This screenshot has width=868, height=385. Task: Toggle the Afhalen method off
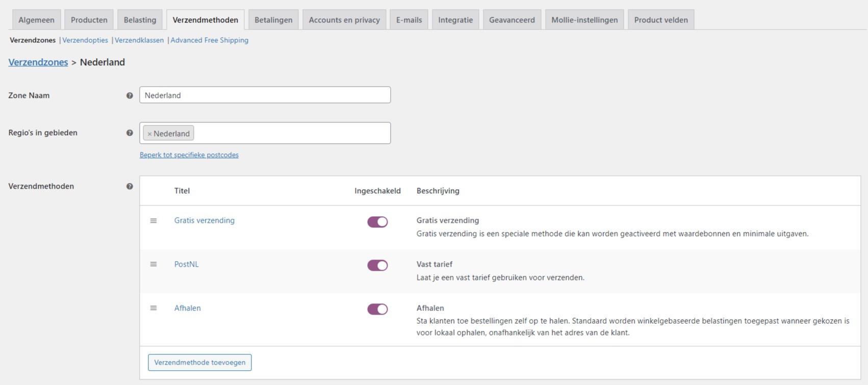[x=377, y=309]
